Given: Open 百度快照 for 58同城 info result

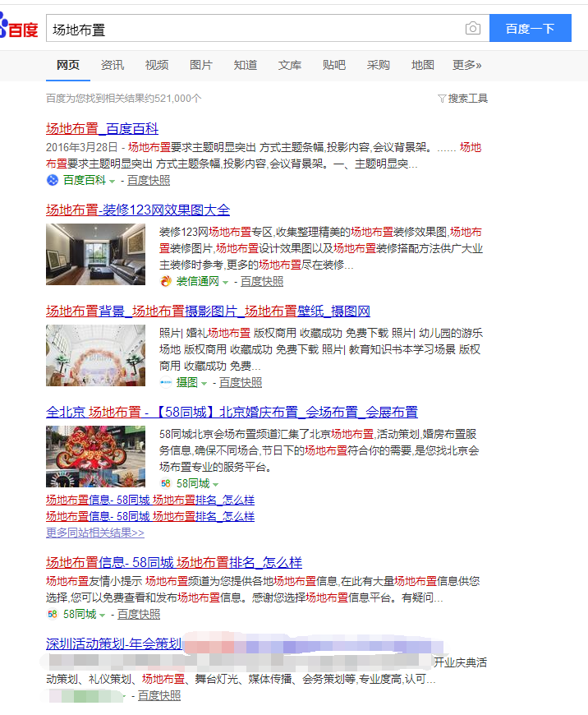Looking at the screenshot, I should (139, 614).
